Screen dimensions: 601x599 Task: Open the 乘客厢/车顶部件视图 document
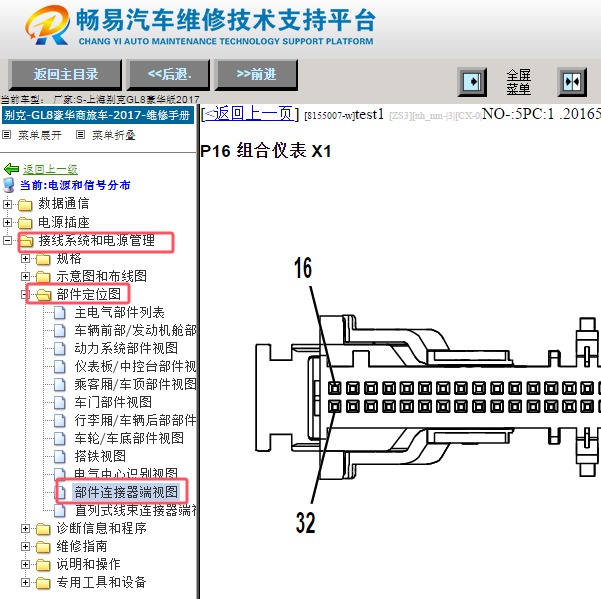(x=136, y=384)
